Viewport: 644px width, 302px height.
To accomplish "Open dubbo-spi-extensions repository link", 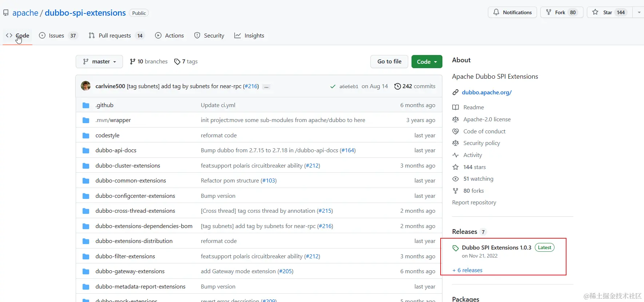I will click(x=85, y=13).
